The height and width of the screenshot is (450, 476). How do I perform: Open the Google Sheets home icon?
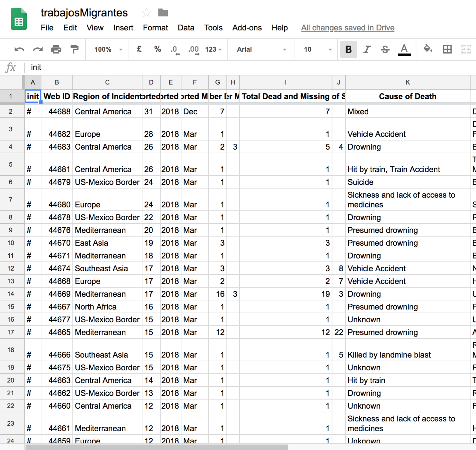[19, 19]
